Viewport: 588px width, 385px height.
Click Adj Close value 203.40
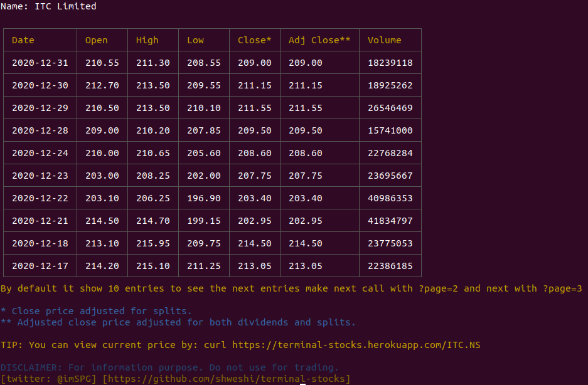305,198
